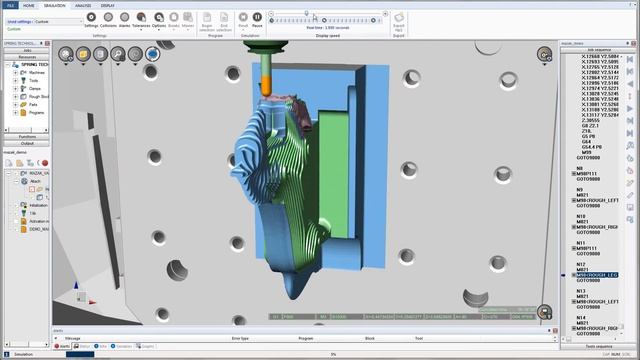Click the play arrow in job sequence toolbar
Image resolution: width=640 pixels, height=360 pixels.
click(x=630, y=109)
